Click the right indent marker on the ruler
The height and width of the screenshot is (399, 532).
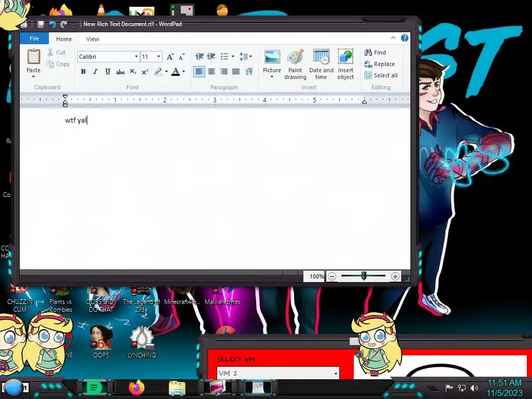coord(364,101)
